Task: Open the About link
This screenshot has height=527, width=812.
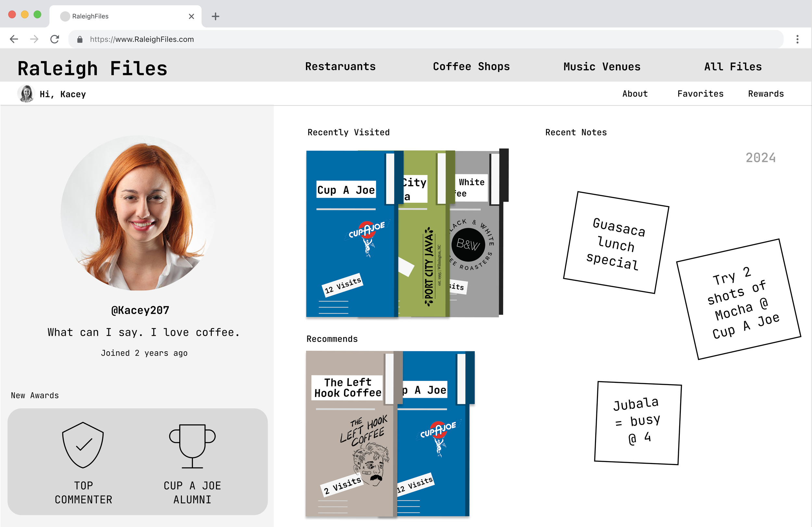Action: point(635,94)
